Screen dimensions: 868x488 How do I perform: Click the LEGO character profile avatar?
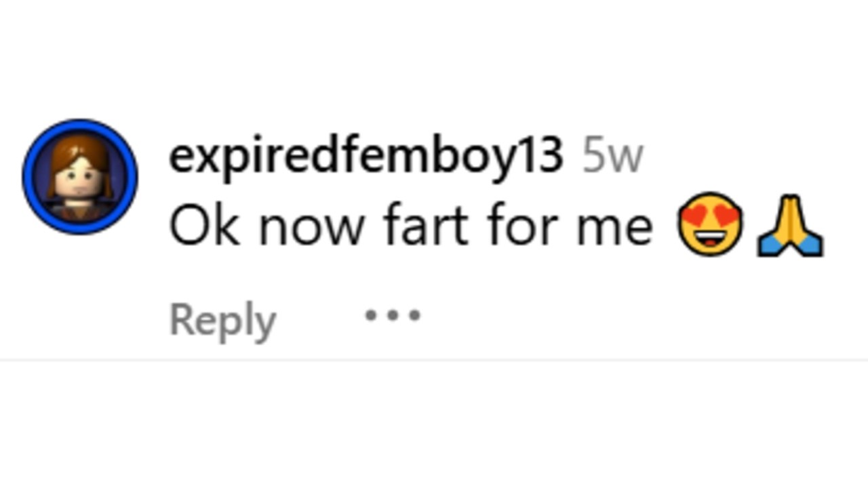[80, 176]
